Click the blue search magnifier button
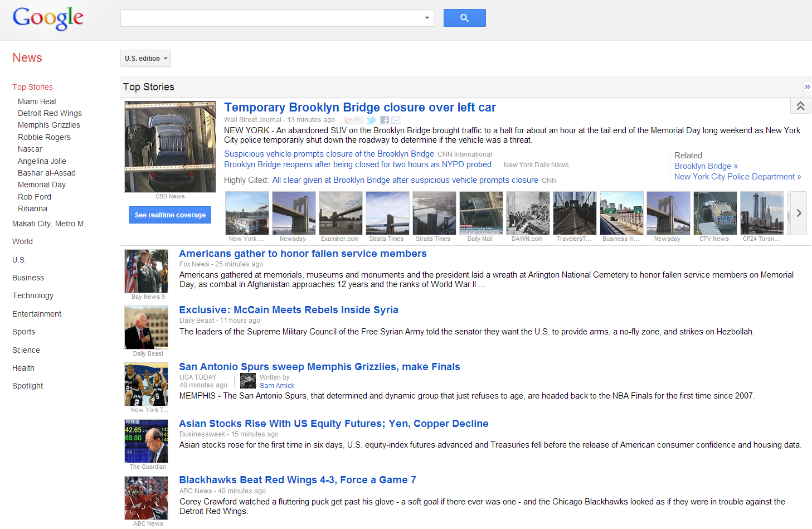The height and width of the screenshot is (529, 812). (x=464, y=18)
